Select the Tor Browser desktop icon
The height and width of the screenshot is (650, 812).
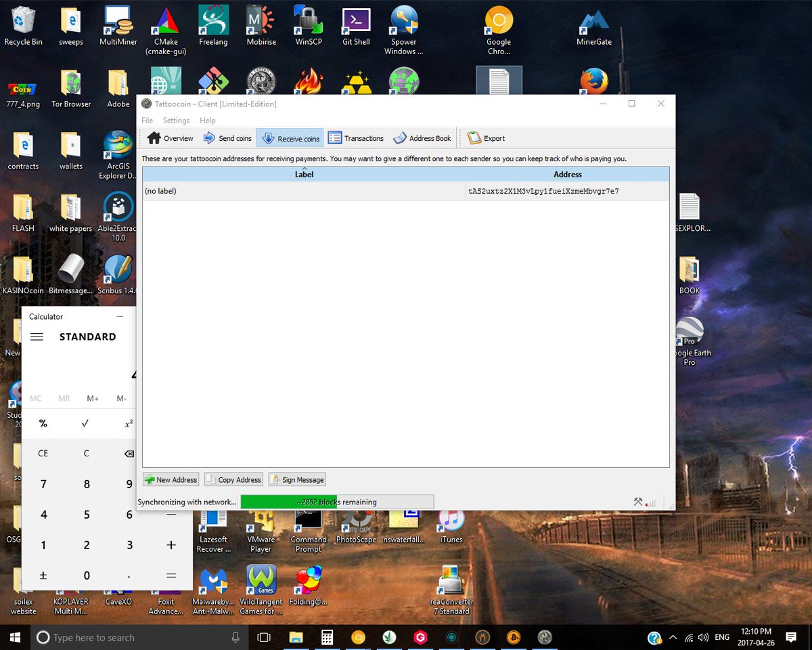coord(71,88)
